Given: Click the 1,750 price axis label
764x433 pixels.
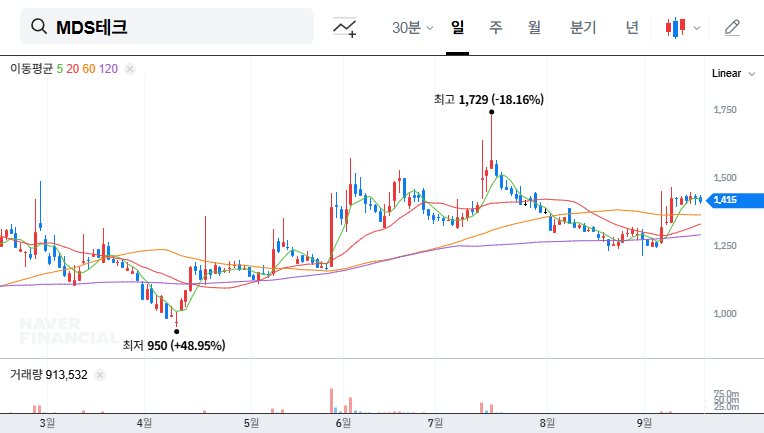Looking at the screenshot, I should click(x=725, y=110).
